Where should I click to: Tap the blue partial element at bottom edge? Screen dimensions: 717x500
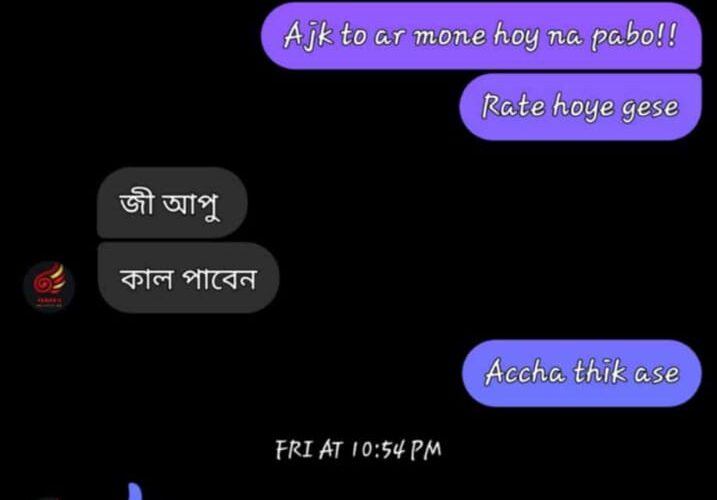[x=134, y=491]
